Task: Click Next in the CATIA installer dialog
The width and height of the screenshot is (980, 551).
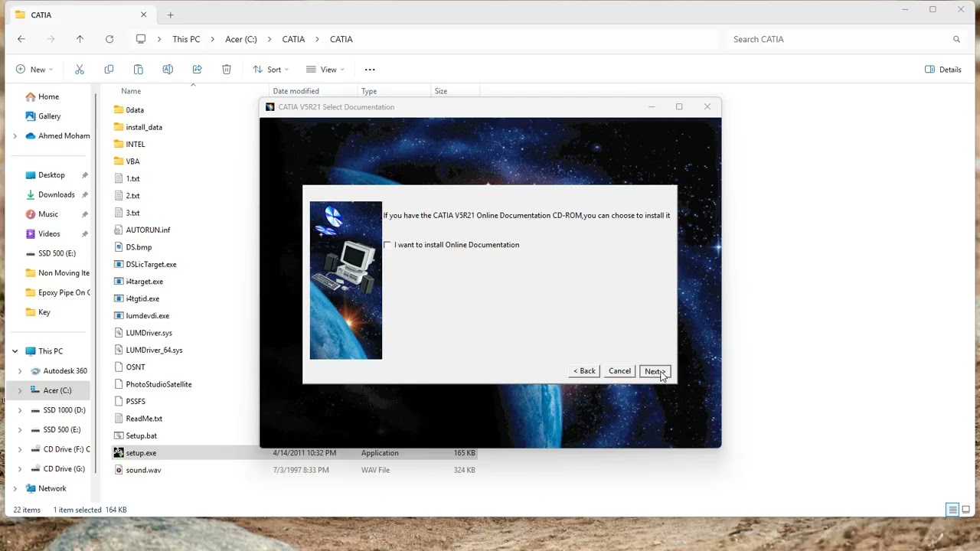Action: point(655,371)
